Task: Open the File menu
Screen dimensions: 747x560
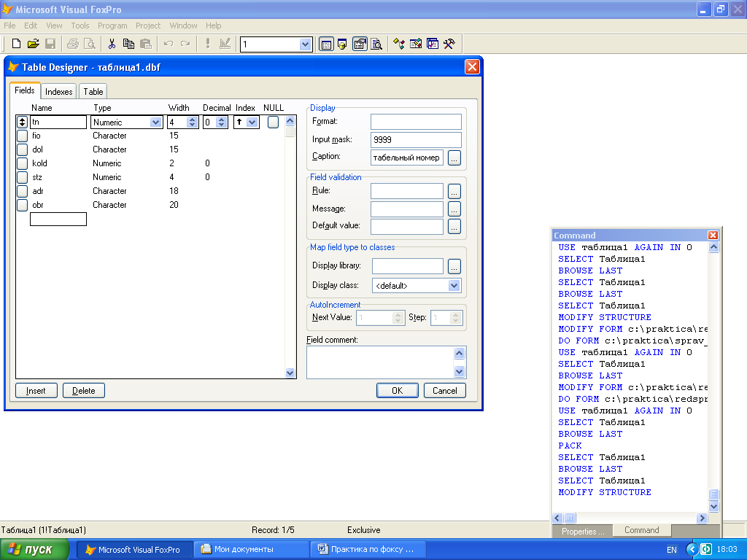Action: [9, 26]
